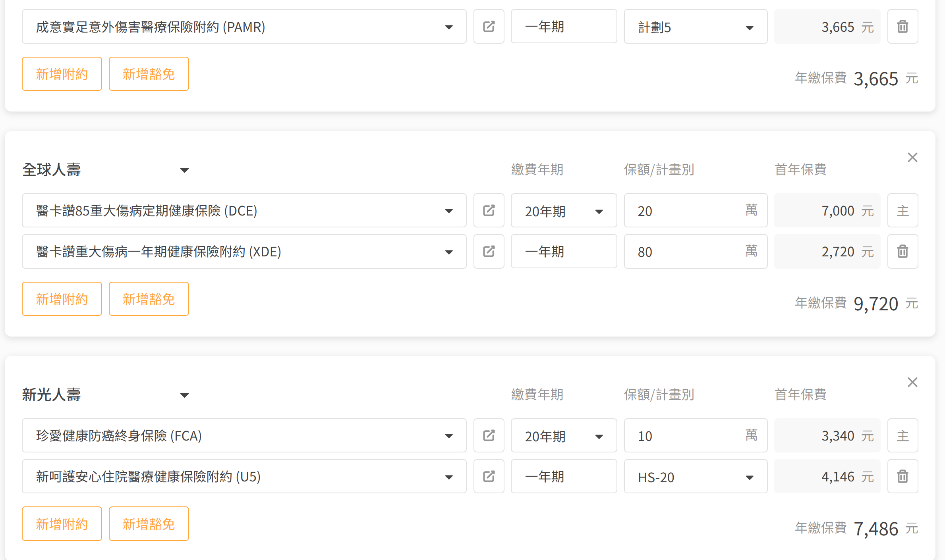Open the 計劃5 plan dropdown
This screenshot has height=560, width=945.
point(695,27)
